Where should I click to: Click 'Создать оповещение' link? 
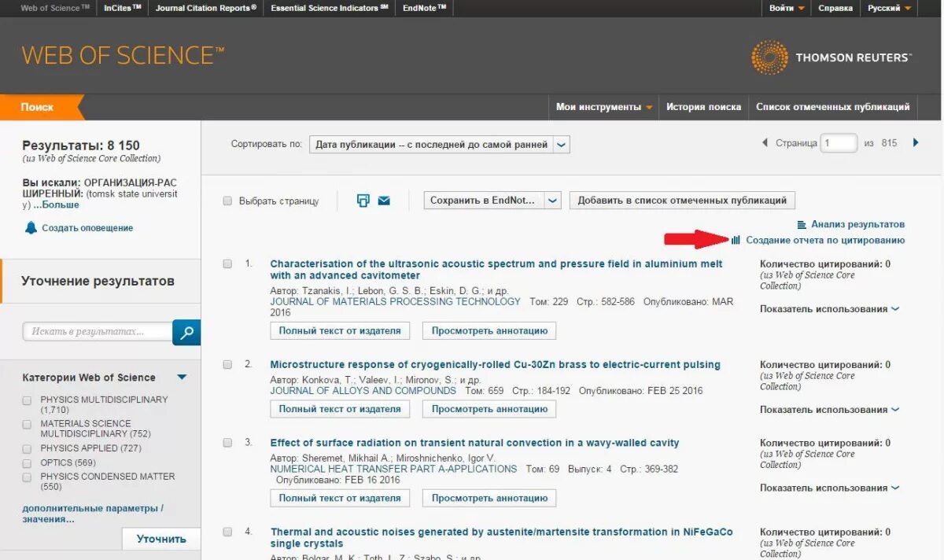pyautogui.click(x=87, y=228)
